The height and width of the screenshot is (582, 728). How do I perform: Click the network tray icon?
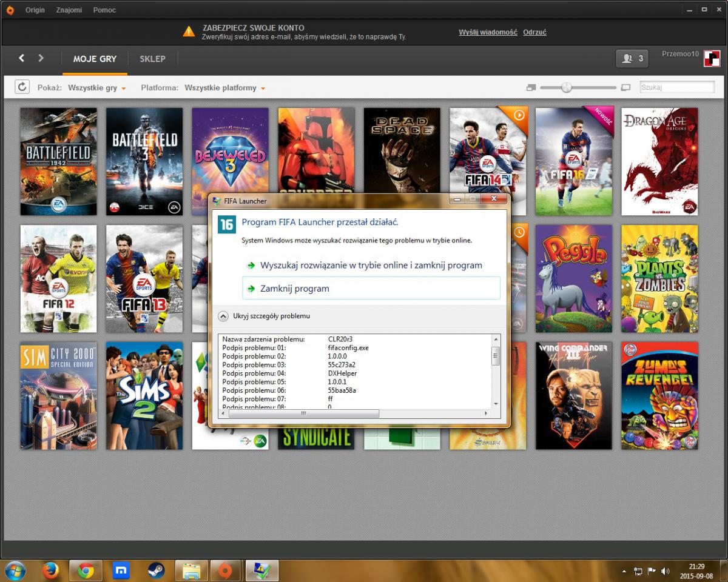tap(638, 571)
